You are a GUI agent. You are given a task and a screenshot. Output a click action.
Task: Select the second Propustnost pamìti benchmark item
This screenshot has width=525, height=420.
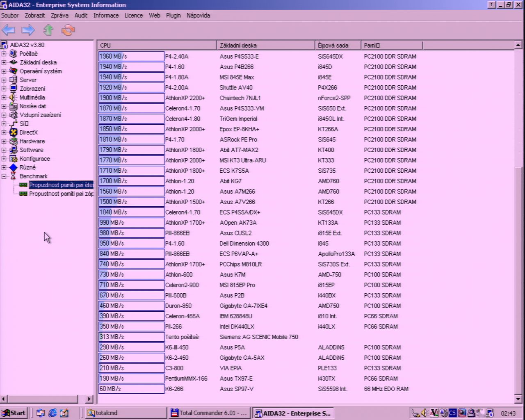[61, 194]
